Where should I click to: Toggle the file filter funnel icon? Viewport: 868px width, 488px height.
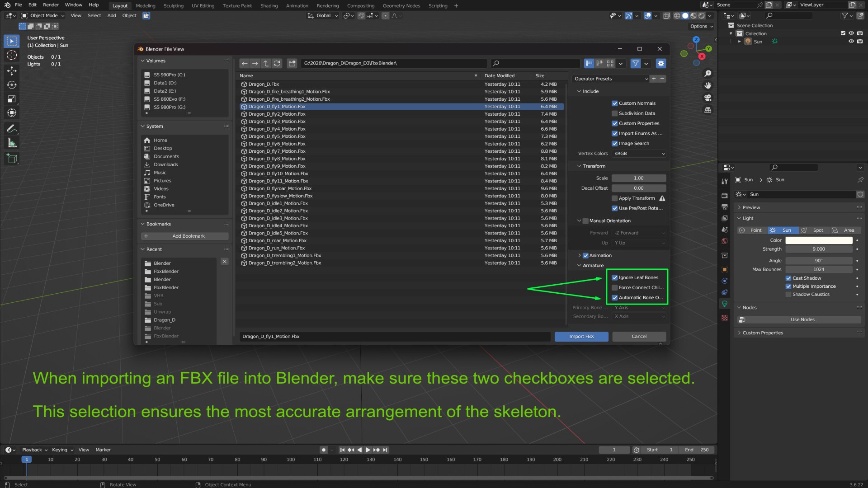(636, 64)
